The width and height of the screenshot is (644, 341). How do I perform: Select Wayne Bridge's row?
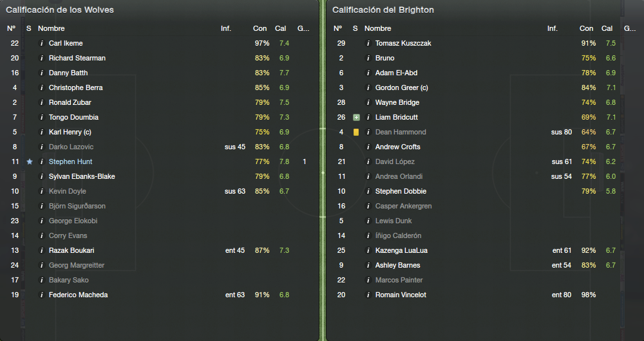tap(477, 102)
